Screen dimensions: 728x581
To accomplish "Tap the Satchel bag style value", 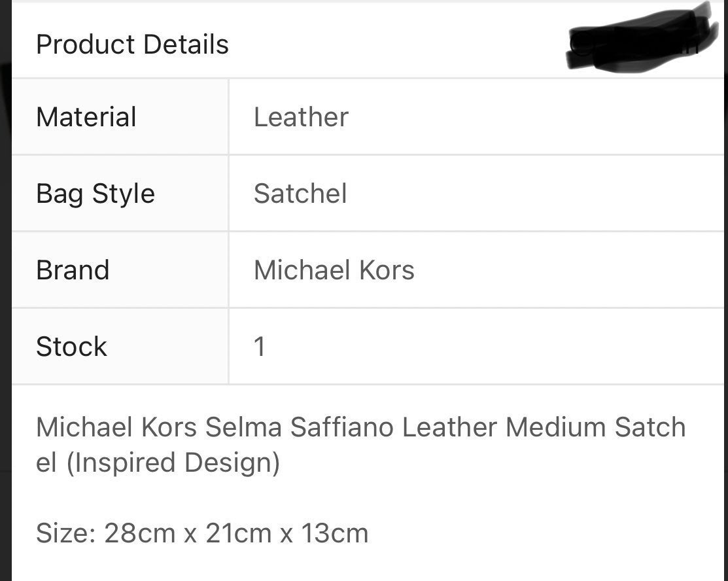I will pyautogui.click(x=300, y=193).
